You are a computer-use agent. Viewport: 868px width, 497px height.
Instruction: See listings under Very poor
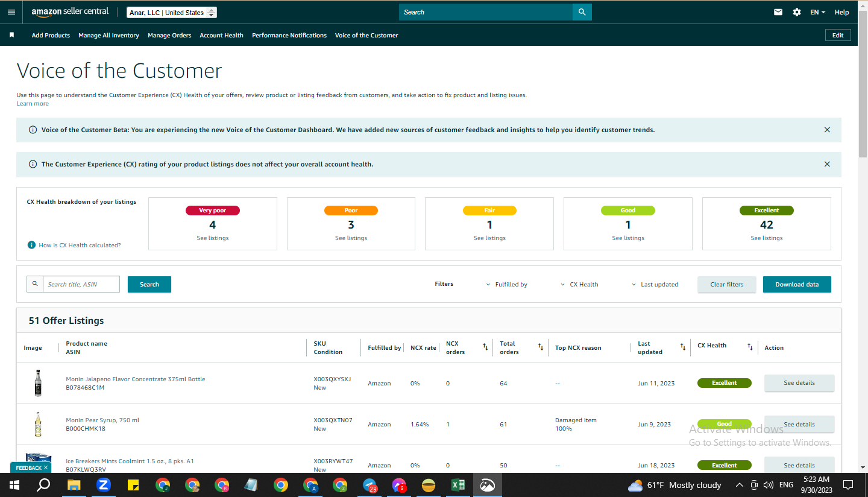pyautogui.click(x=213, y=238)
